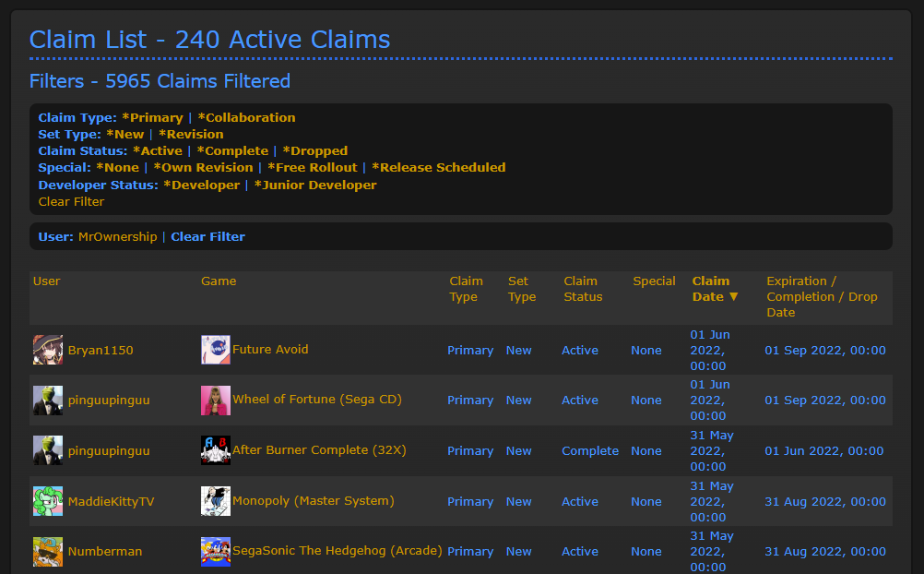Screen dimensions: 924x574
Task: Toggle the *Release Scheduled filter
Action: 438,167
